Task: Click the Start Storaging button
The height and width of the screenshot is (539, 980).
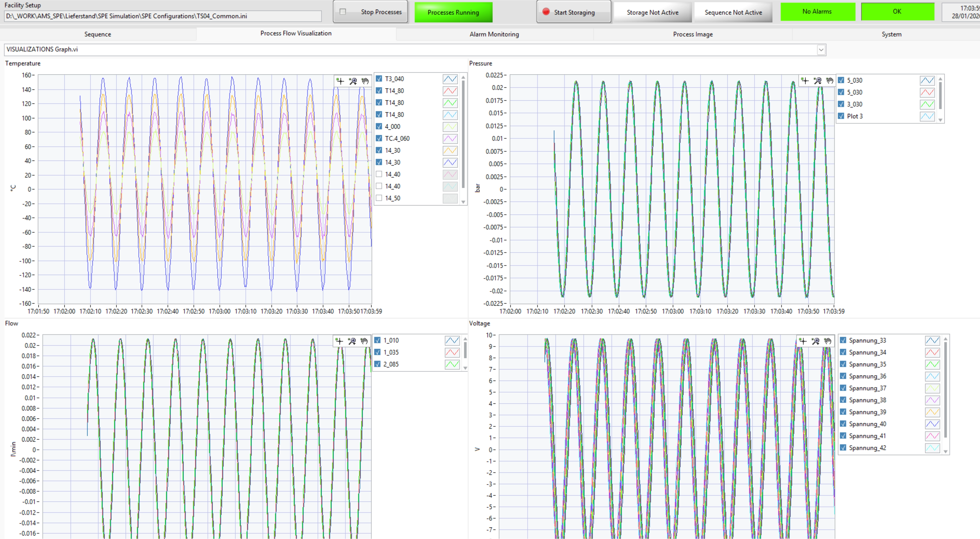Action: pos(573,12)
